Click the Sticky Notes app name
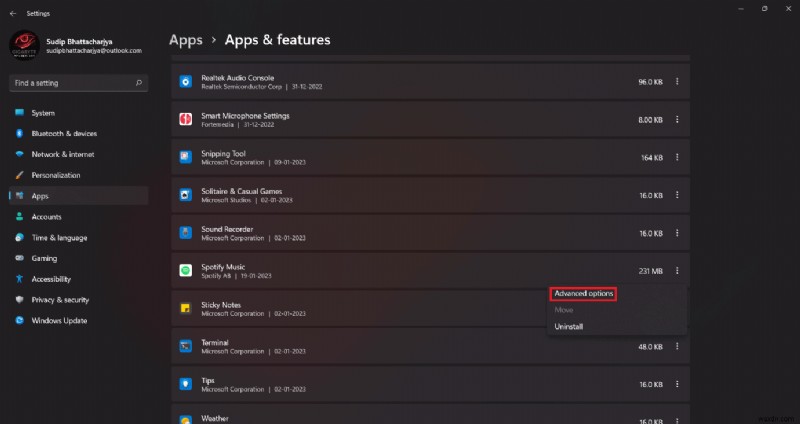The height and width of the screenshot is (424, 800). tap(221, 305)
